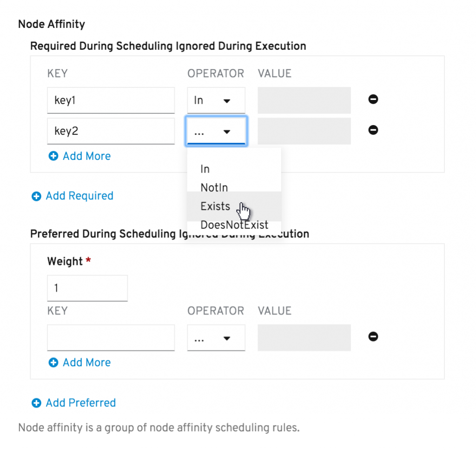Click the Add Required link
The width and height of the screenshot is (476, 450).
click(x=79, y=196)
